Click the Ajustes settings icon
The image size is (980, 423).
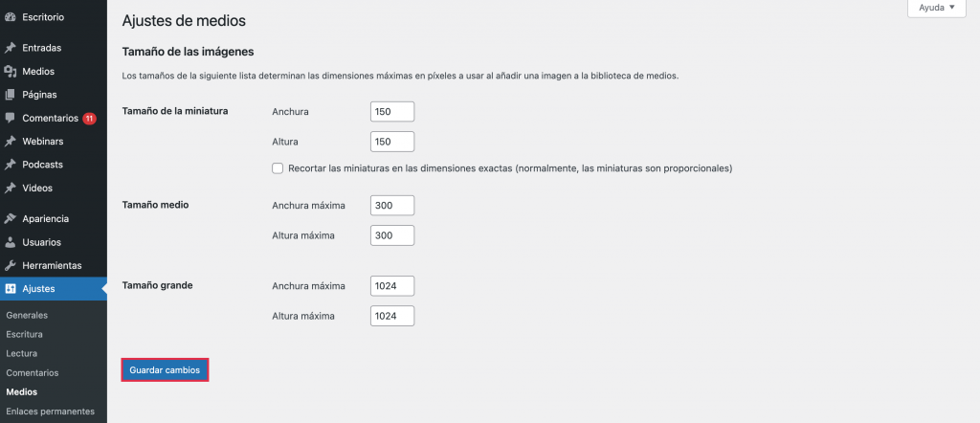click(10, 289)
